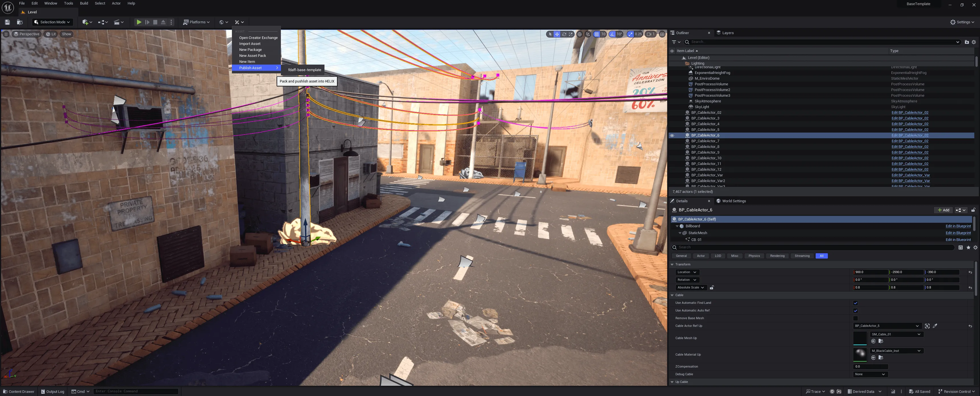Click the Add actor cube icon
Screen dimensions: 980x396
(85, 22)
